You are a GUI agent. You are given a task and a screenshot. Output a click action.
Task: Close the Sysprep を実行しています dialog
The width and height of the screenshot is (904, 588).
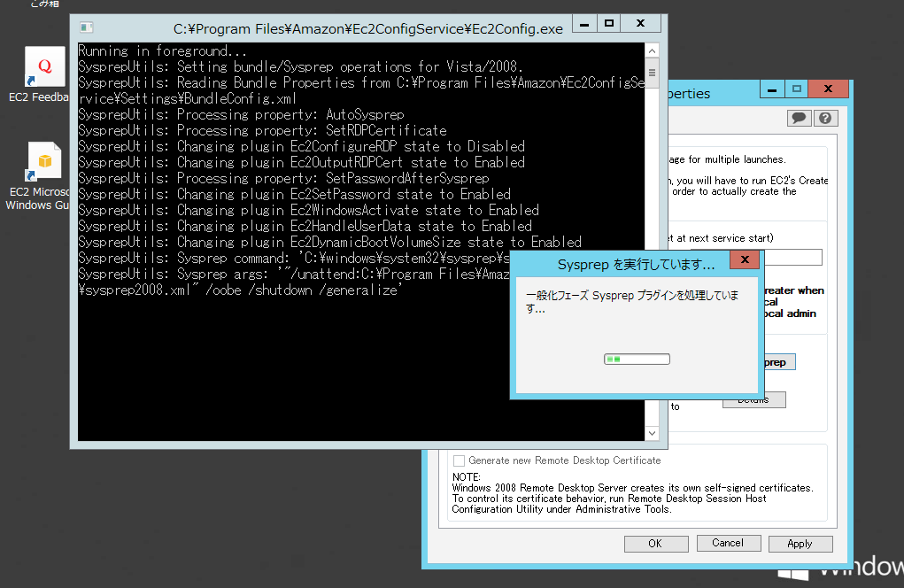click(745, 259)
